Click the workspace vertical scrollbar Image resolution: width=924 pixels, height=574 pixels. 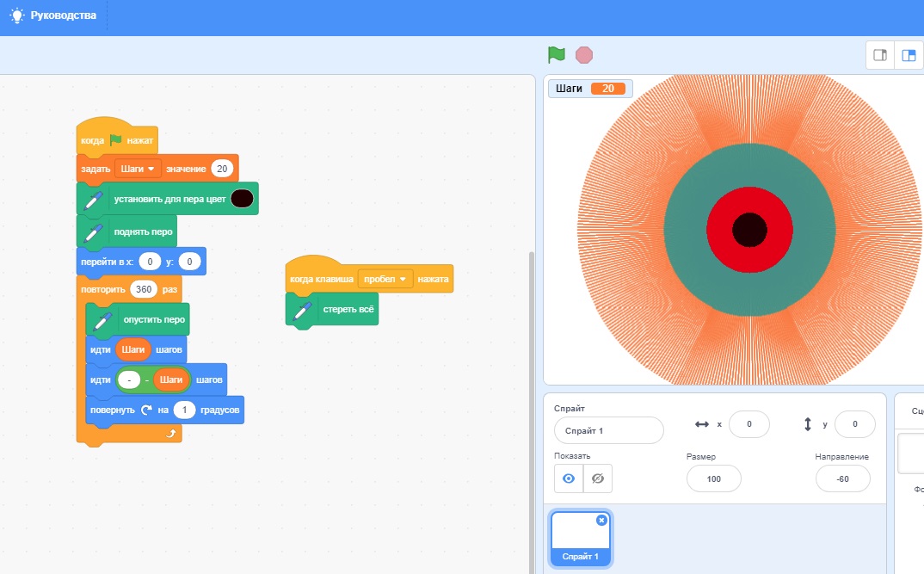532,412
